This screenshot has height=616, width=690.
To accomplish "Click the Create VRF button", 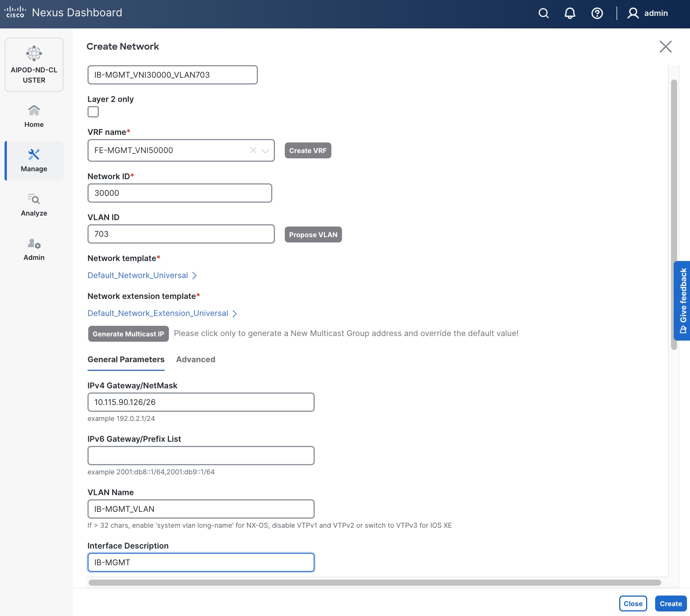I will pyautogui.click(x=308, y=150).
